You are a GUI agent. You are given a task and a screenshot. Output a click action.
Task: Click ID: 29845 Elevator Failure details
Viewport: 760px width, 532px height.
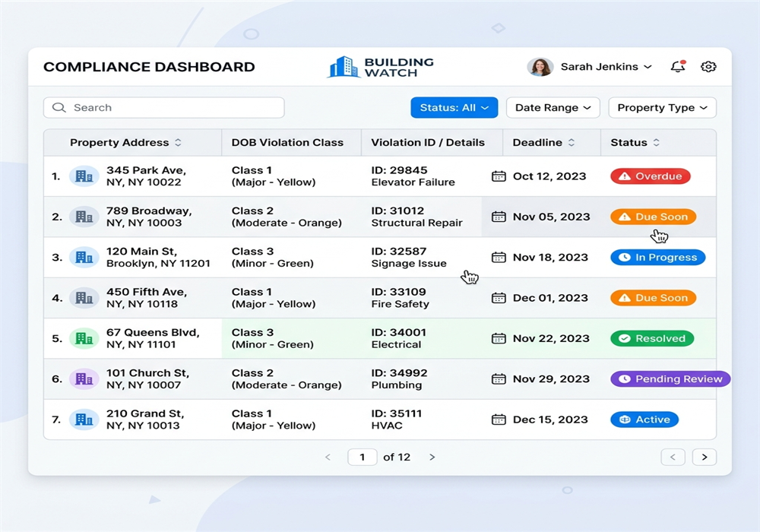click(x=413, y=176)
